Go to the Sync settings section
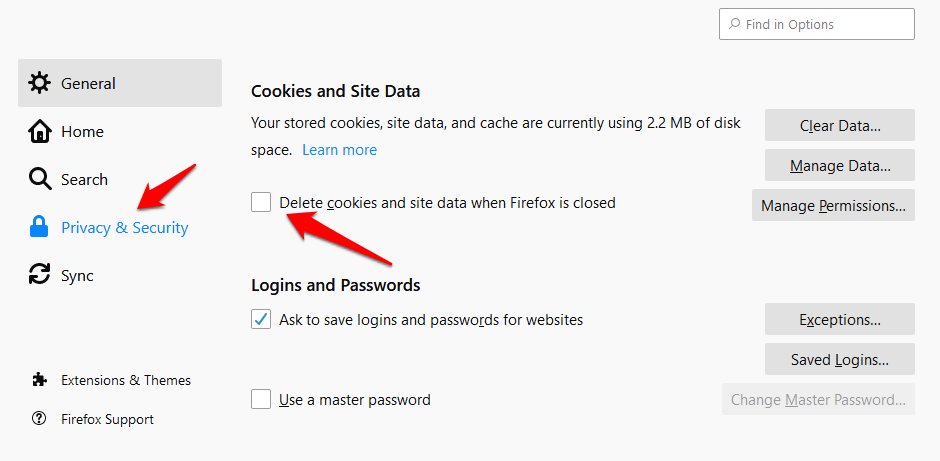 click(x=77, y=275)
